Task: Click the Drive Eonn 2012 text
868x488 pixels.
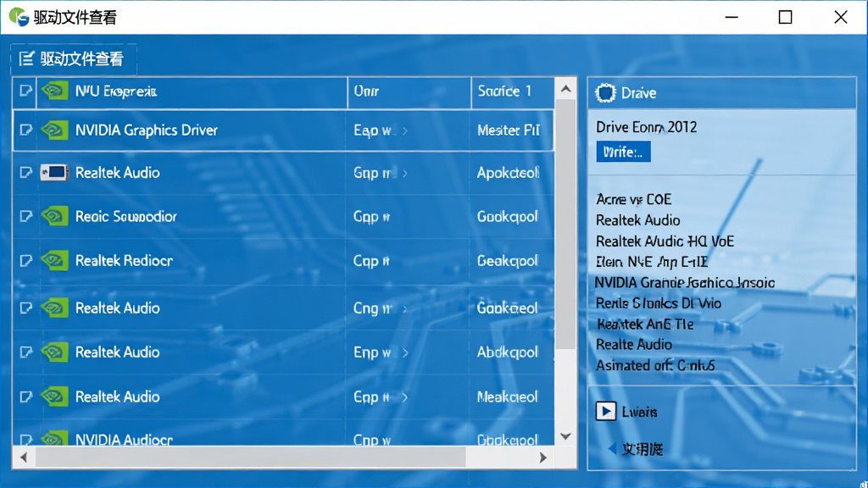Action: coord(646,127)
